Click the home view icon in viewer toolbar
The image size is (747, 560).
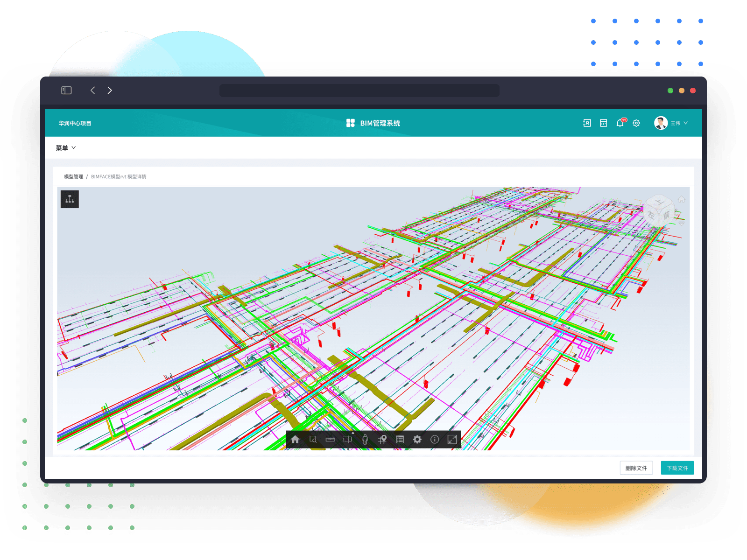(295, 440)
